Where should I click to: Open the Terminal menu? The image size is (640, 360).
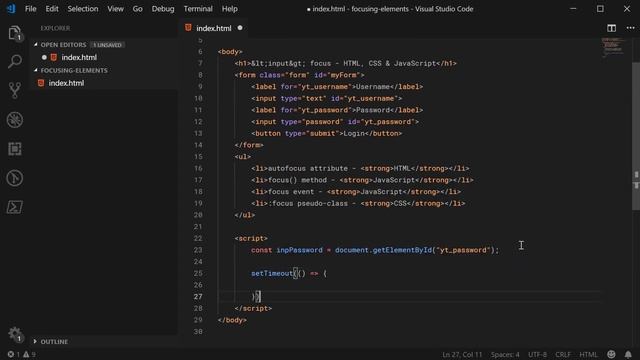(x=198, y=9)
